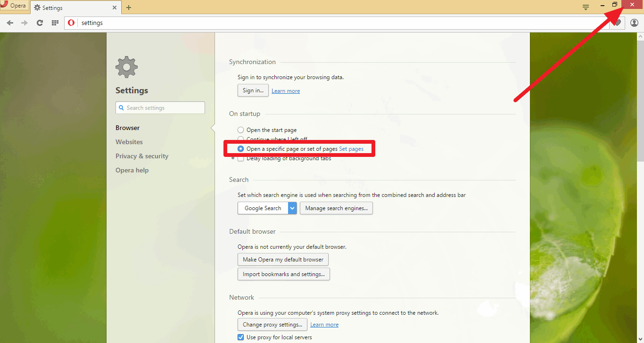Open the bookmarks heart icon
Image resolution: width=644 pixels, height=343 pixels.
(617, 22)
